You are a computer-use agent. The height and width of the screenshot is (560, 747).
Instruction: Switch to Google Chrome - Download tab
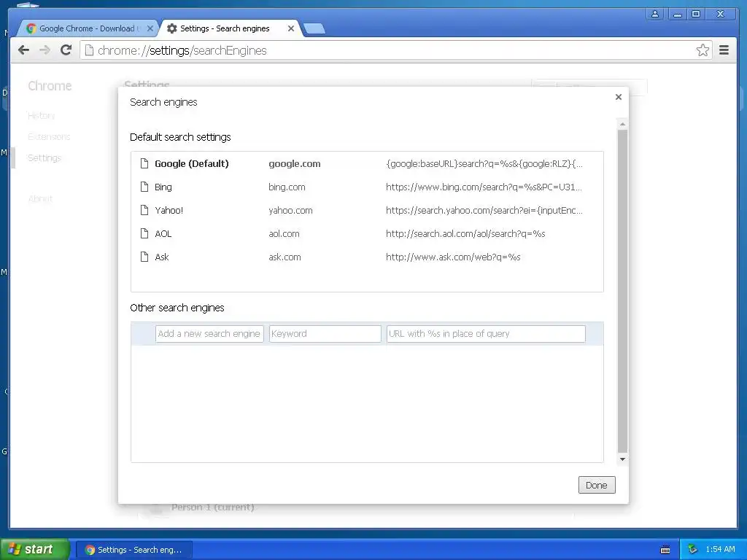pyautogui.click(x=88, y=28)
